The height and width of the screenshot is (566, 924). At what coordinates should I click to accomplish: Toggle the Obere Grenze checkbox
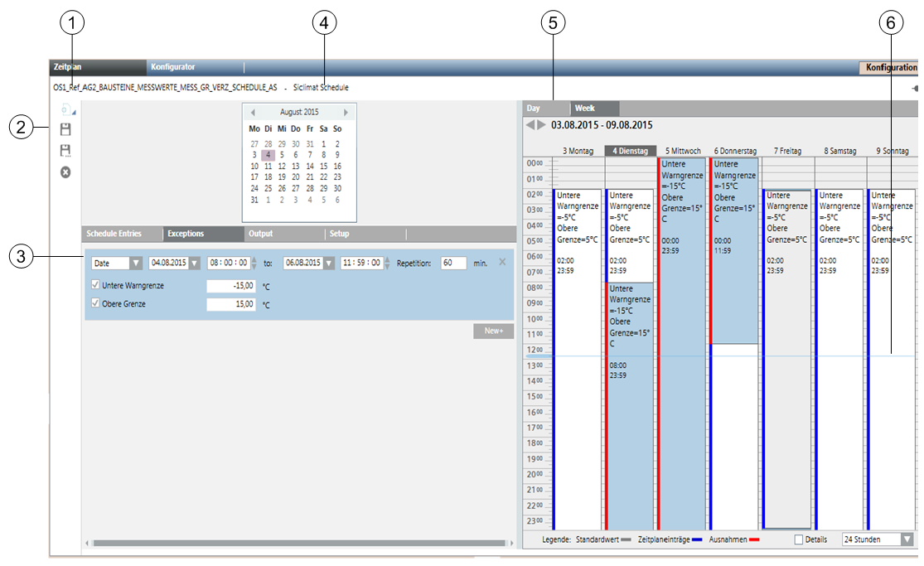(96, 304)
